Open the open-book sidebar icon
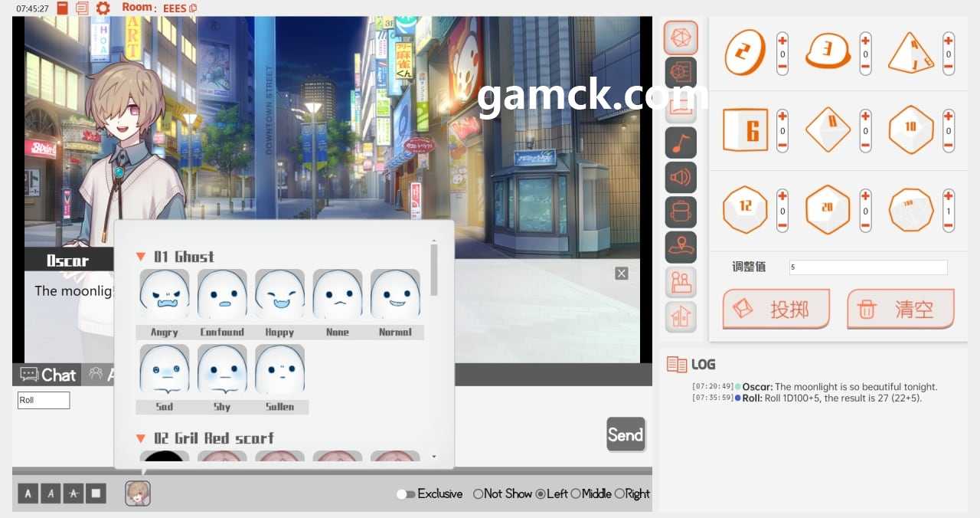Screen dimensions: 980x518 681,107
